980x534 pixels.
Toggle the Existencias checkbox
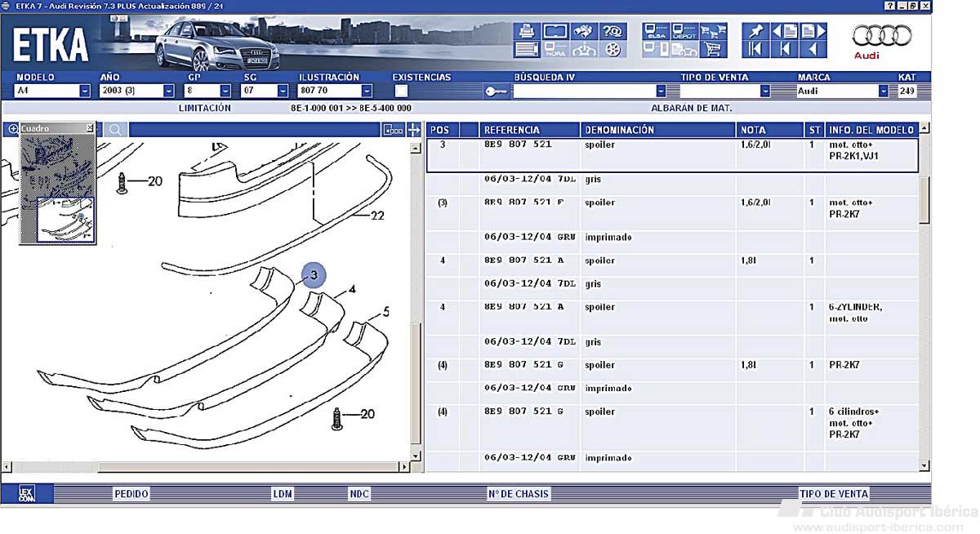point(402,91)
